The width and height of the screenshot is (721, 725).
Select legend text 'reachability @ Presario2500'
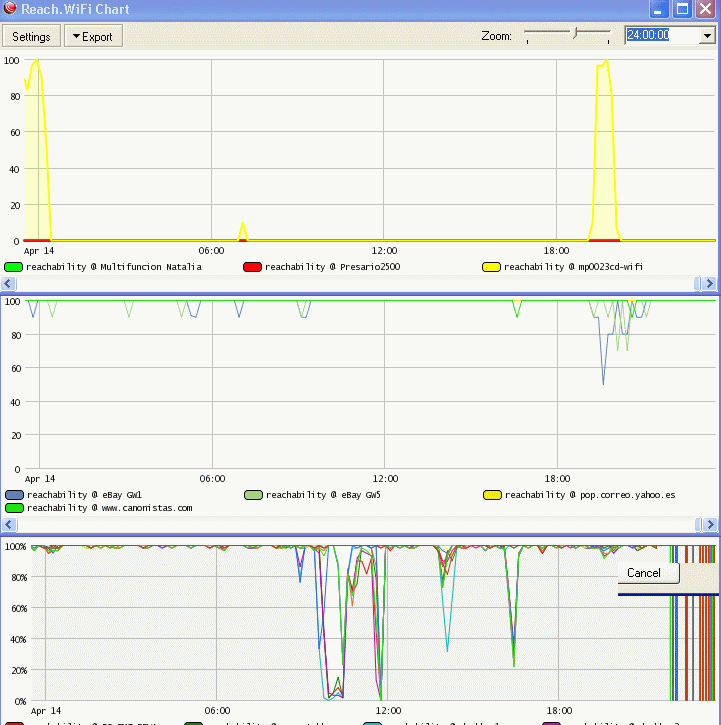[x=333, y=267]
